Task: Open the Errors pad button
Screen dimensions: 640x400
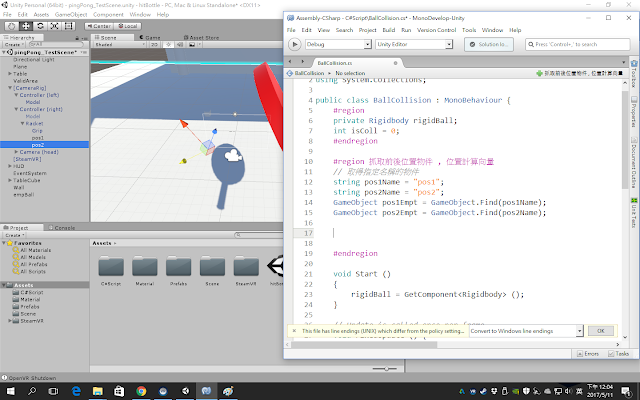Action: (588, 354)
